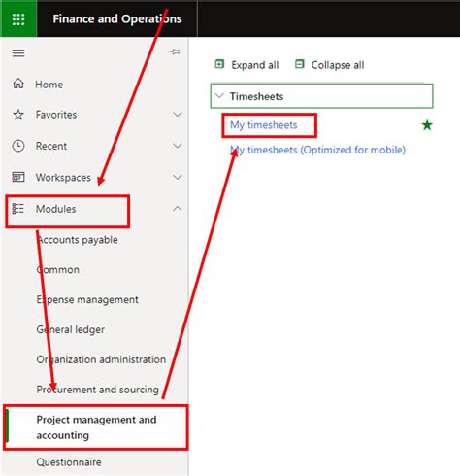The height and width of the screenshot is (476, 460).
Task: Toggle the hamburger navigation menu icon
Action: pos(18,52)
